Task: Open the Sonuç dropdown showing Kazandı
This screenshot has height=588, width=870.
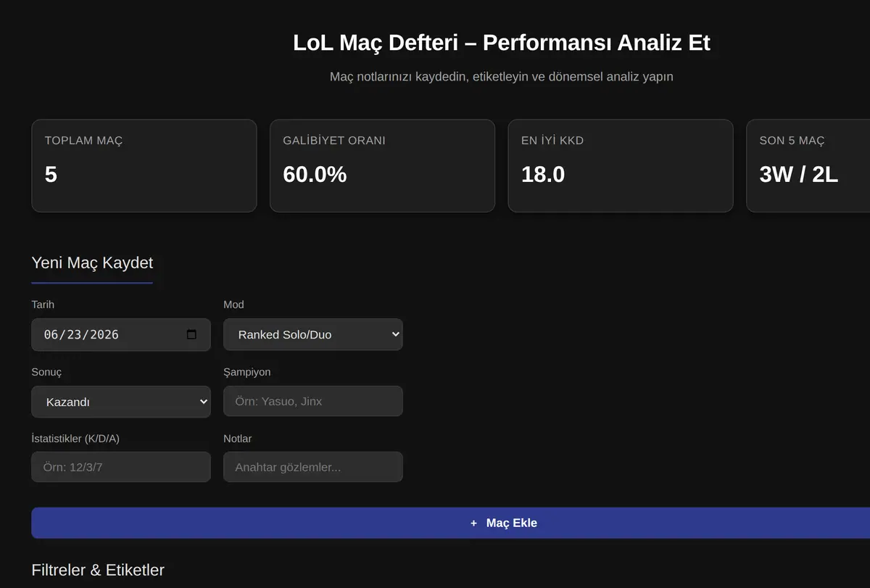Action: [x=121, y=402]
